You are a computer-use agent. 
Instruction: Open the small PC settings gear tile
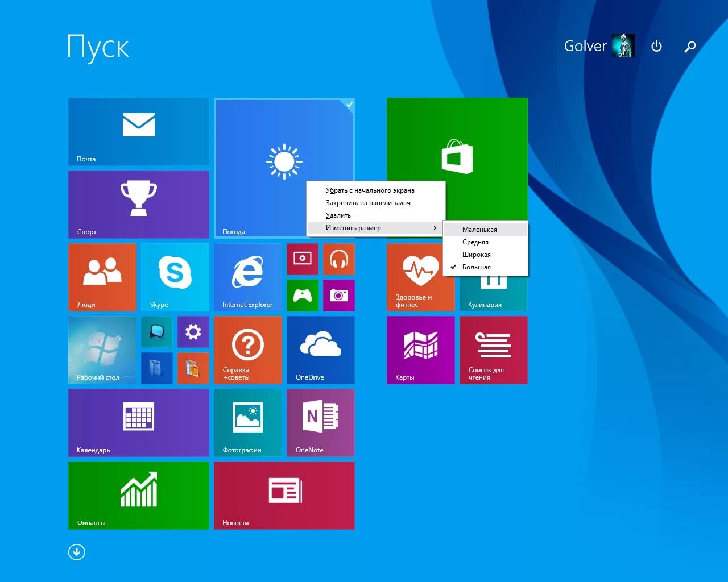193,332
